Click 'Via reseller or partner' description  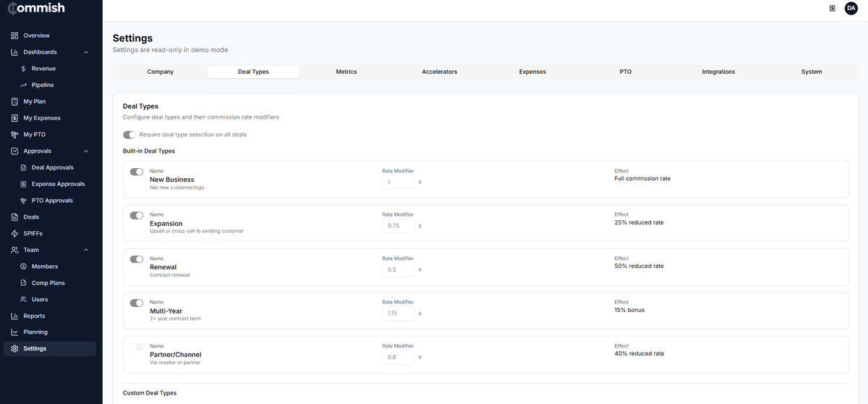coord(175,362)
